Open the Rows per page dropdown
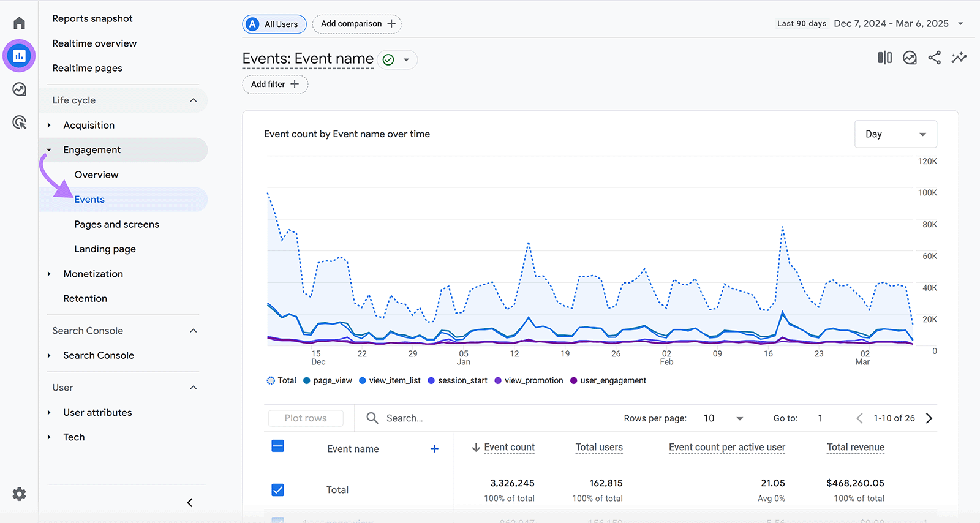 723,418
